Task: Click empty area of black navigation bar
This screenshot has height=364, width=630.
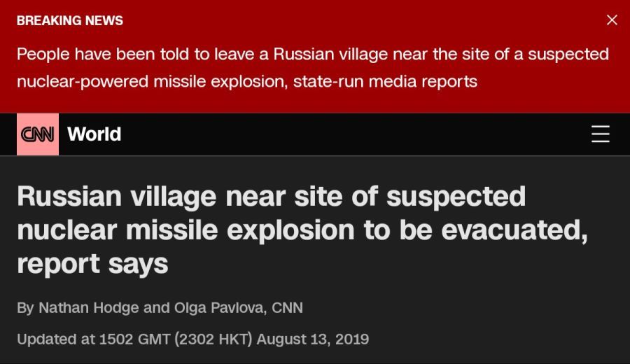Action: tap(353, 134)
